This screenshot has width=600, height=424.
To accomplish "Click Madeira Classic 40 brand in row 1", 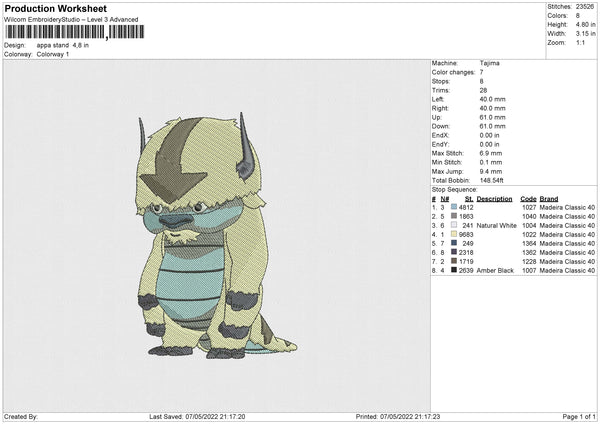I will coord(567,208).
